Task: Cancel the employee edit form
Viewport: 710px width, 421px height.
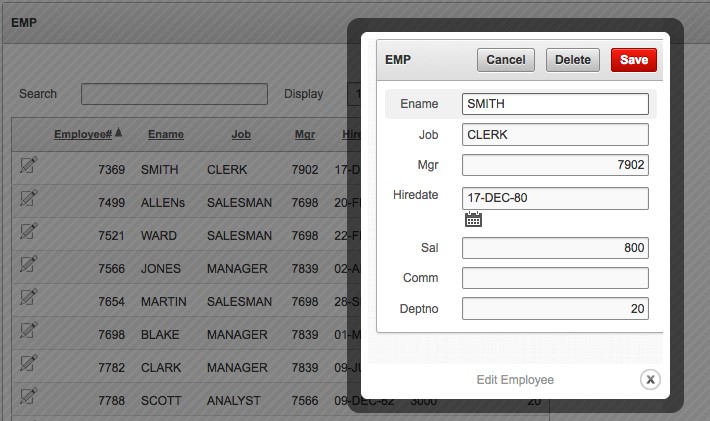Action: [506, 60]
